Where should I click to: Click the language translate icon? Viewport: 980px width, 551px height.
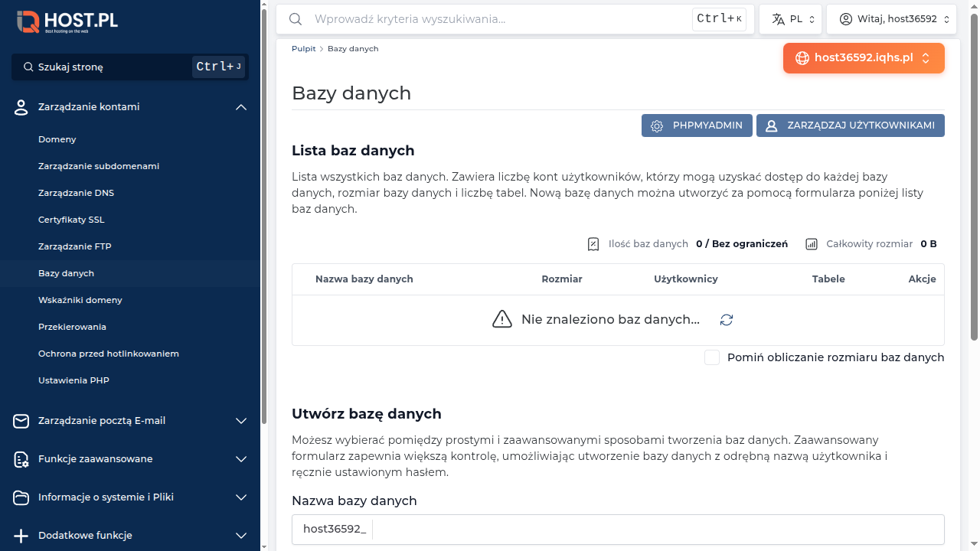click(x=778, y=19)
